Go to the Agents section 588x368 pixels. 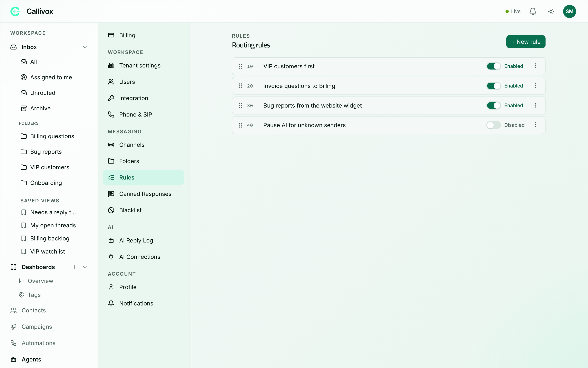tap(49, 359)
